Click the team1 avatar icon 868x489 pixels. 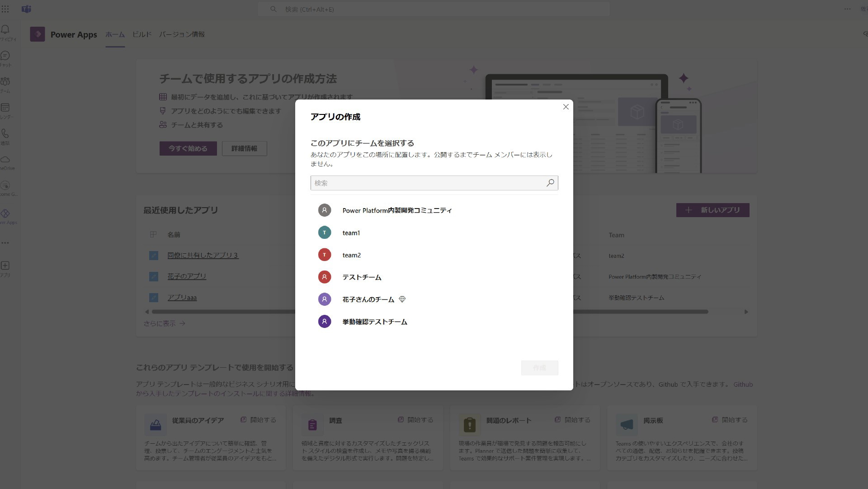click(324, 233)
